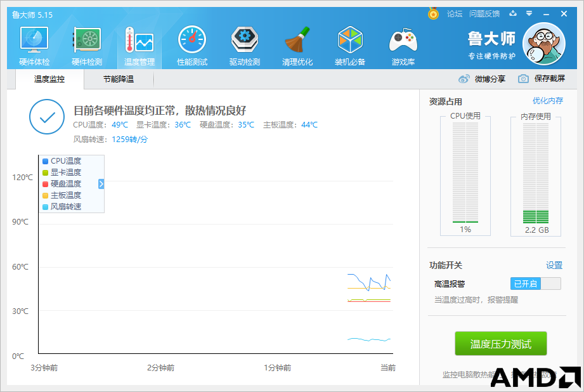Open the 硬件检测 hardware detection section

click(x=87, y=46)
